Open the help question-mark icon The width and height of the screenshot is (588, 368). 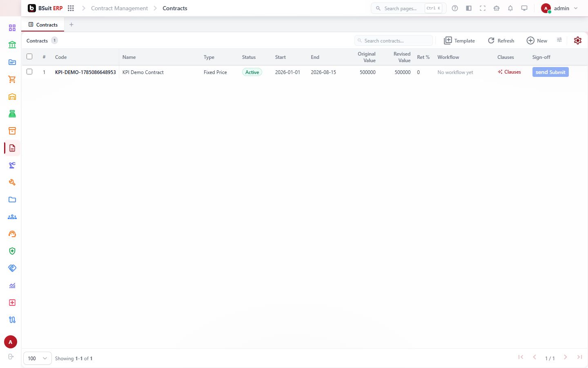coord(455,8)
